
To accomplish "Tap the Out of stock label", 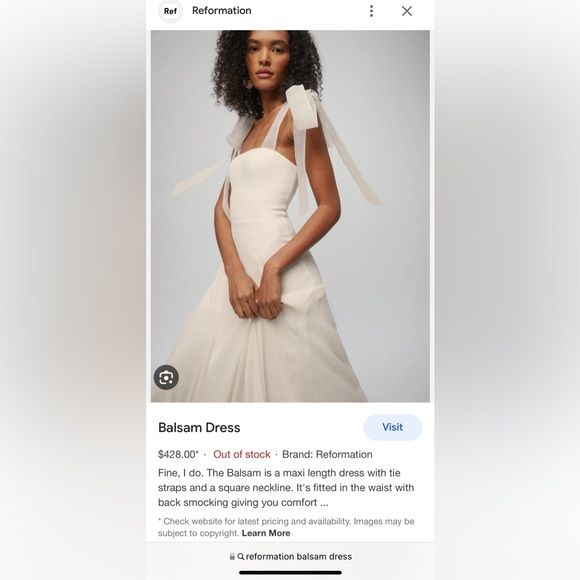I will click(242, 454).
